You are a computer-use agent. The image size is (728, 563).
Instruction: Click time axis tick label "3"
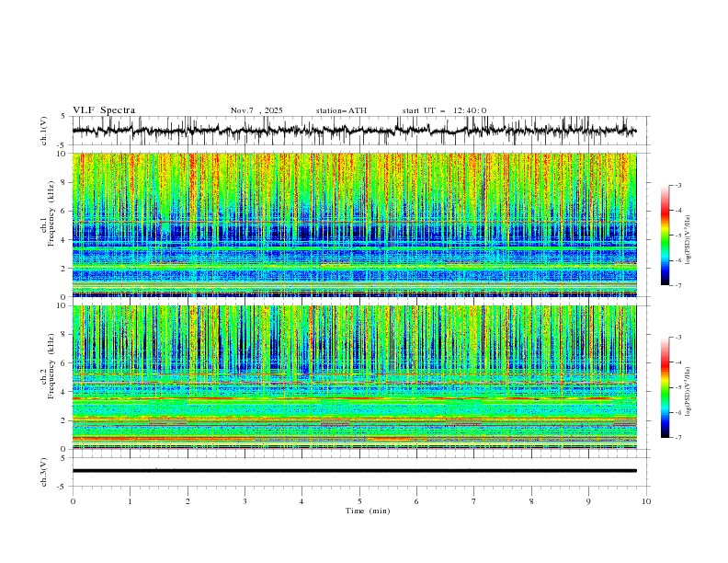click(x=245, y=501)
